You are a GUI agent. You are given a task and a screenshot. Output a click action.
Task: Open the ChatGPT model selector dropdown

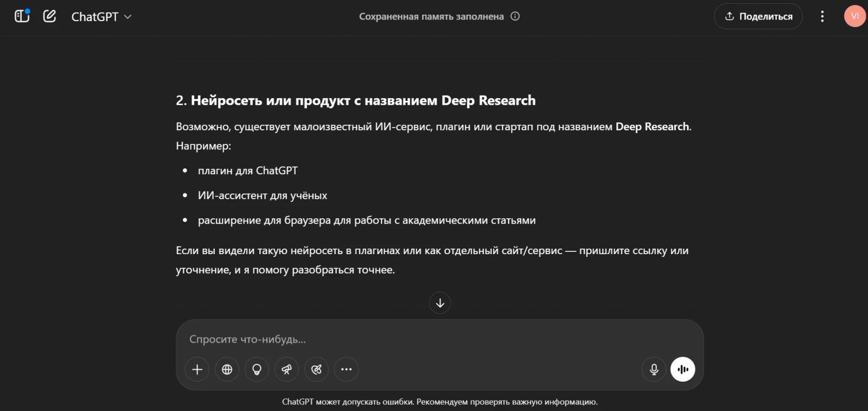click(x=101, y=17)
